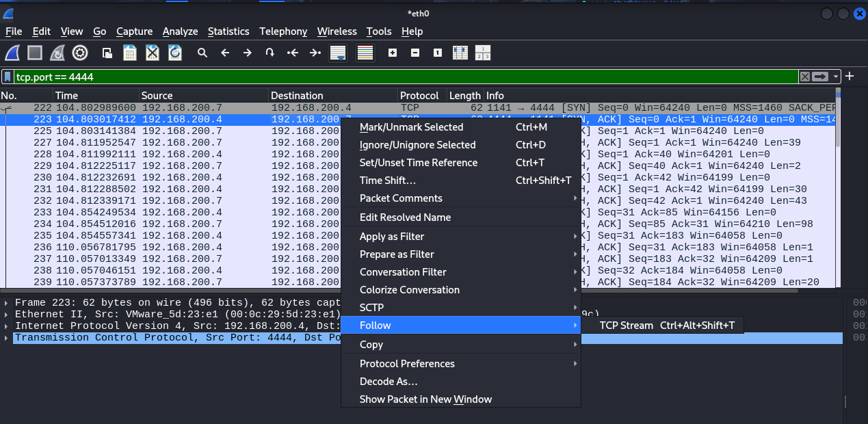The height and width of the screenshot is (424, 868).
Task: Zoom in main window text
Action: 393,53
